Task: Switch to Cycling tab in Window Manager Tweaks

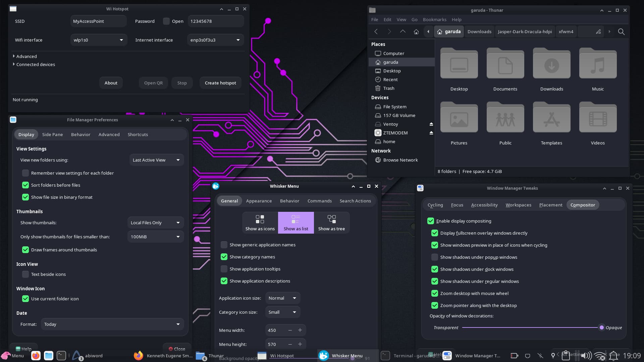Action: pos(435,205)
